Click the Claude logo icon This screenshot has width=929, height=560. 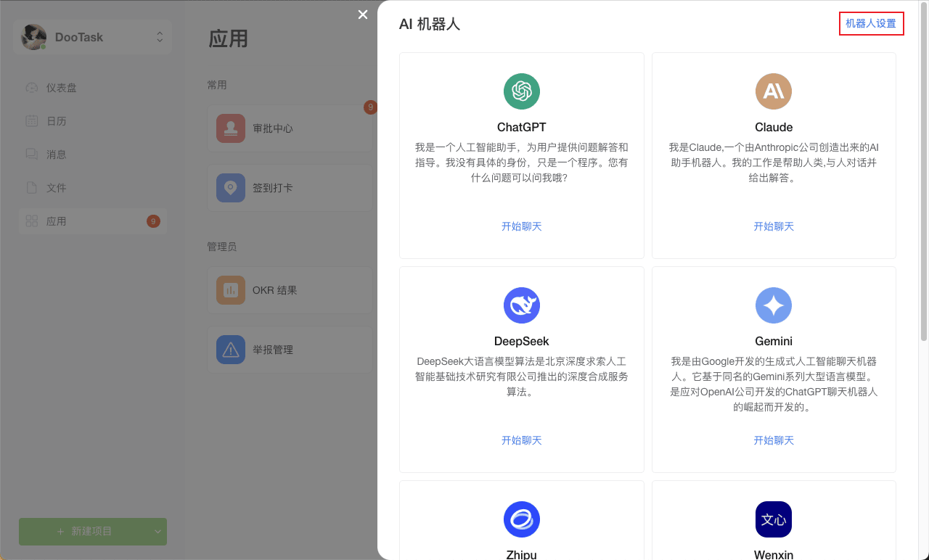(x=774, y=91)
